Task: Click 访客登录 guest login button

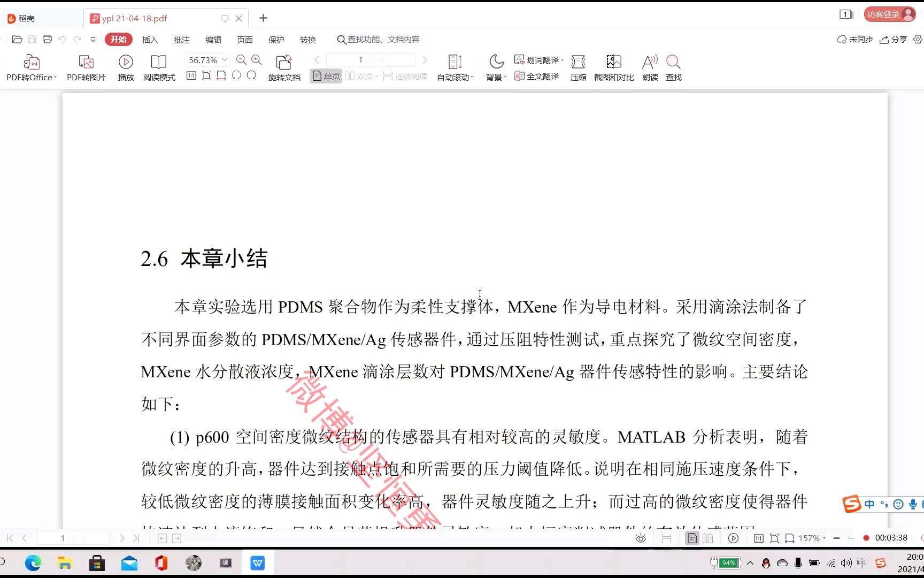Action: pos(890,14)
